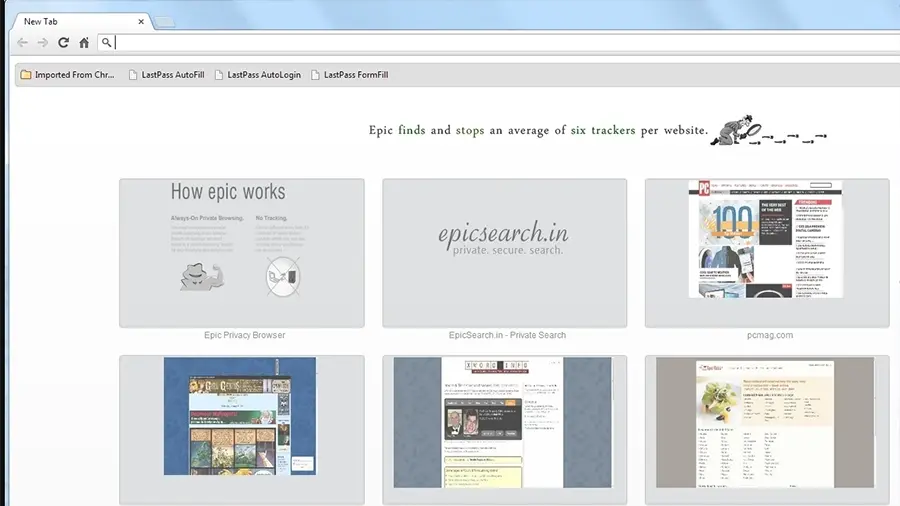Open the home page icon
This screenshot has width=900, height=506.
[x=84, y=42]
